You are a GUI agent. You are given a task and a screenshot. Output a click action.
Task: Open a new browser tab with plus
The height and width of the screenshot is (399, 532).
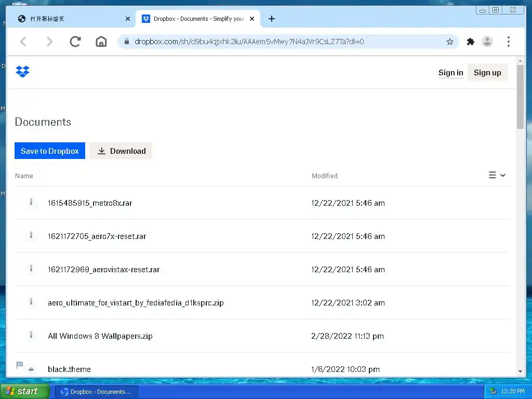[x=271, y=19]
